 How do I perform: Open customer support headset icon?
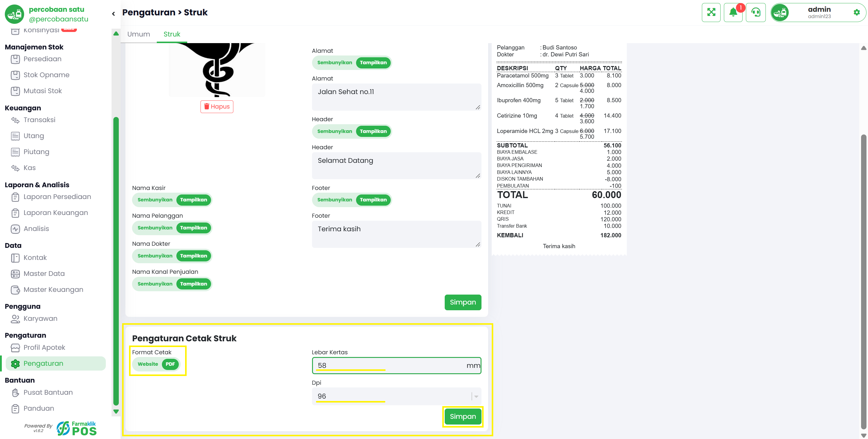[756, 12]
